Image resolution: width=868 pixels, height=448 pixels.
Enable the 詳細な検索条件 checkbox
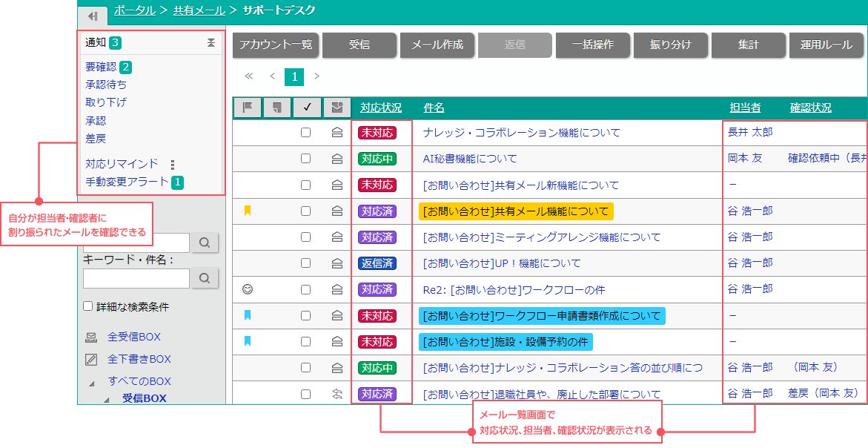point(88,306)
